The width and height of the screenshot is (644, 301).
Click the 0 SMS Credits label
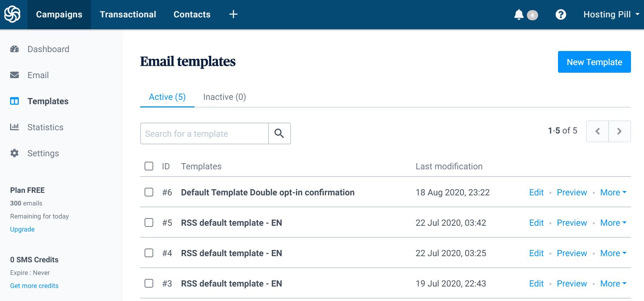point(34,260)
